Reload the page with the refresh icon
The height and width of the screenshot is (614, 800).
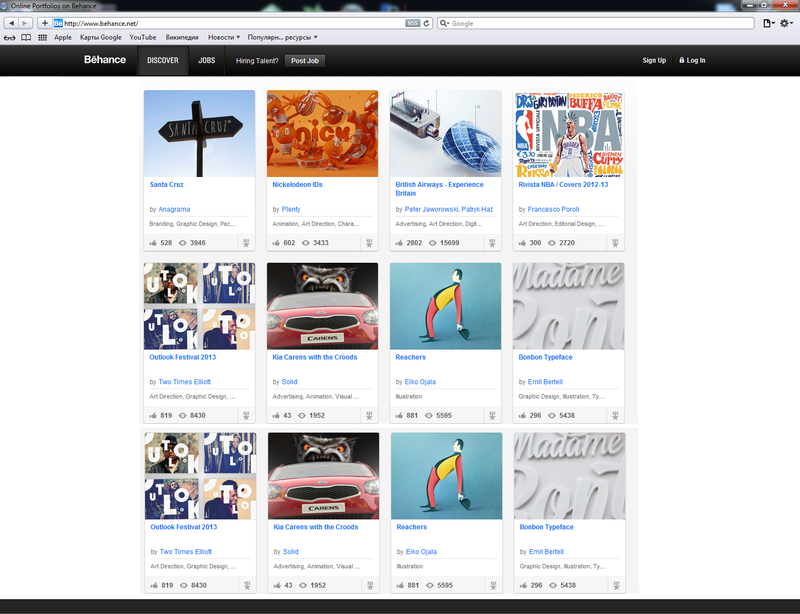(x=427, y=23)
